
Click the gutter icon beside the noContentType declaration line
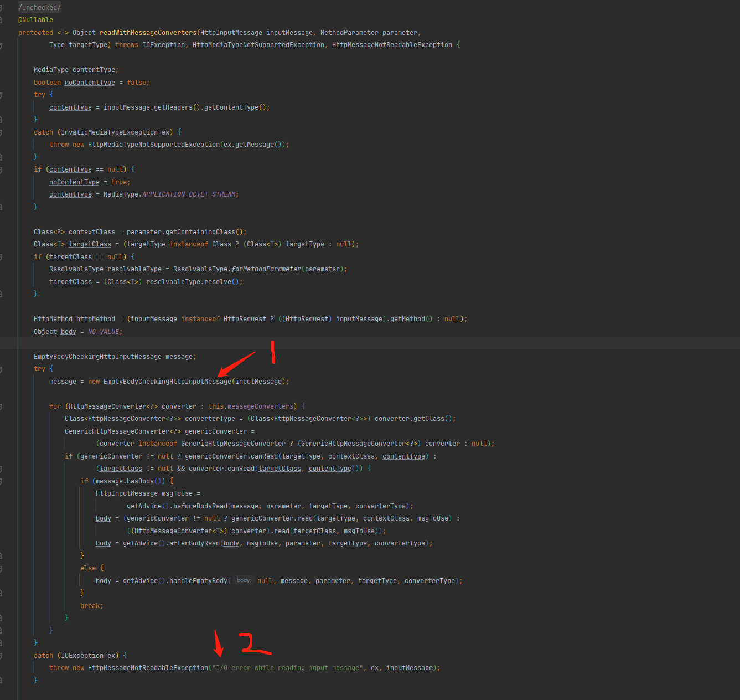(3, 82)
